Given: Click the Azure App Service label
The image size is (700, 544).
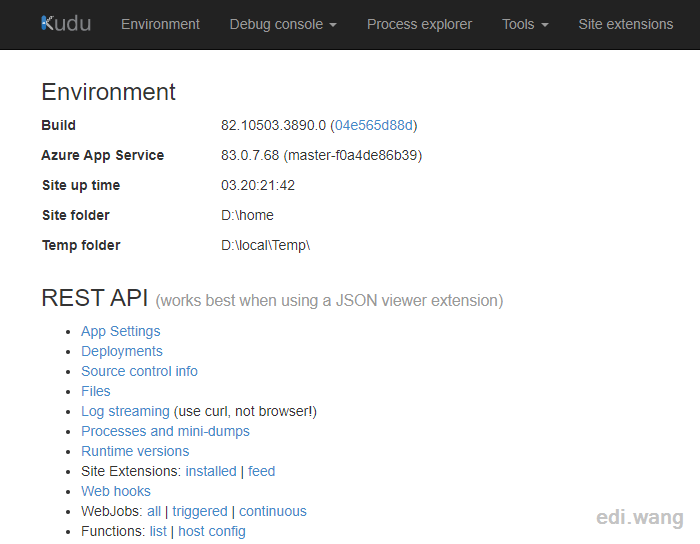Looking at the screenshot, I should pos(103,155).
